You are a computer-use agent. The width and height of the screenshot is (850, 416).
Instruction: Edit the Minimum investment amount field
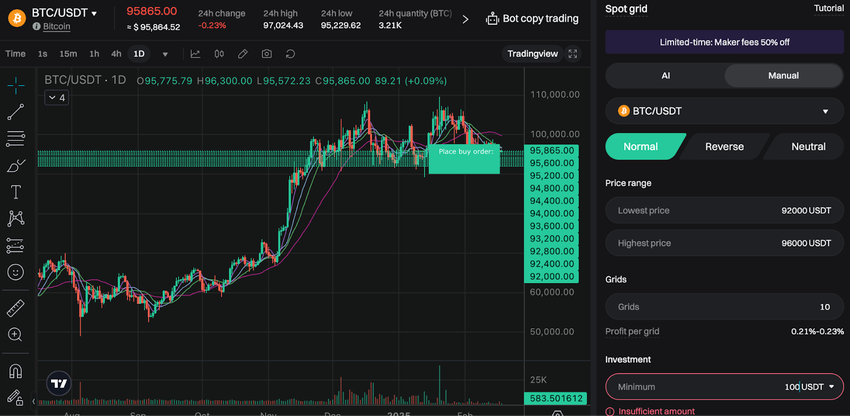pos(724,387)
